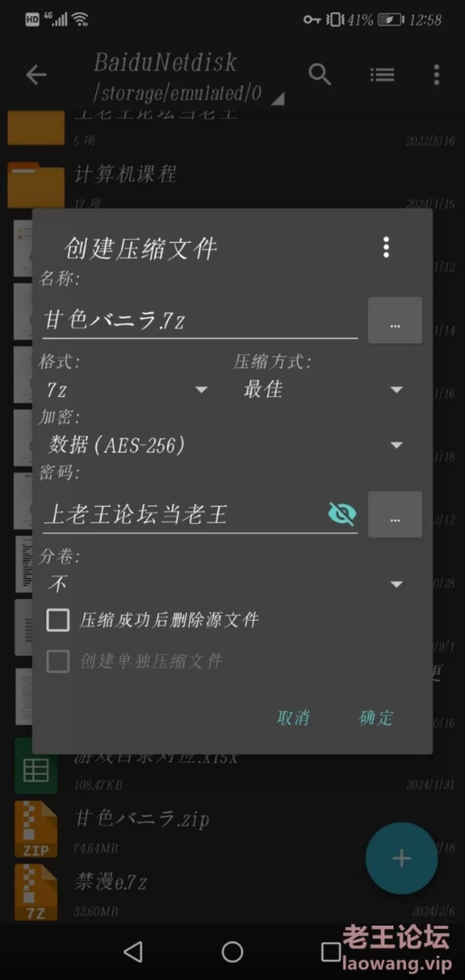
Task: Open the search magnifier icon
Action: coord(320,75)
